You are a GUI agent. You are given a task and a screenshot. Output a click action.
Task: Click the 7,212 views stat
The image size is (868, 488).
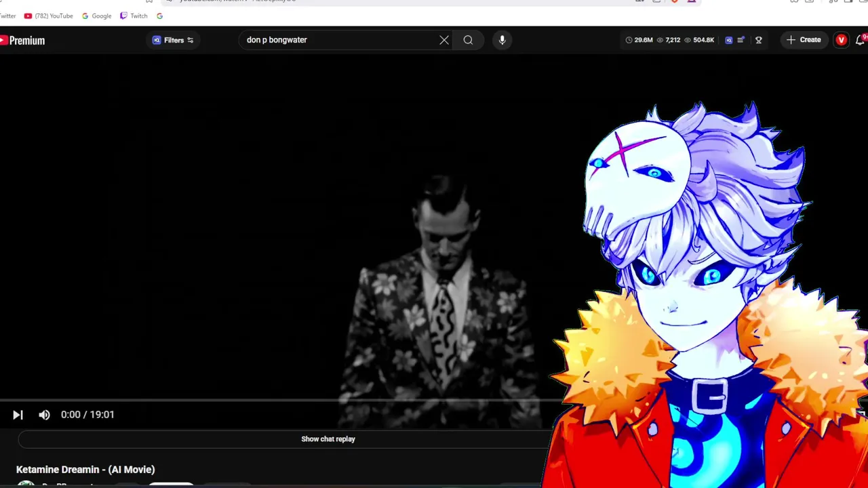pyautogui.click(x=668, y=40)
